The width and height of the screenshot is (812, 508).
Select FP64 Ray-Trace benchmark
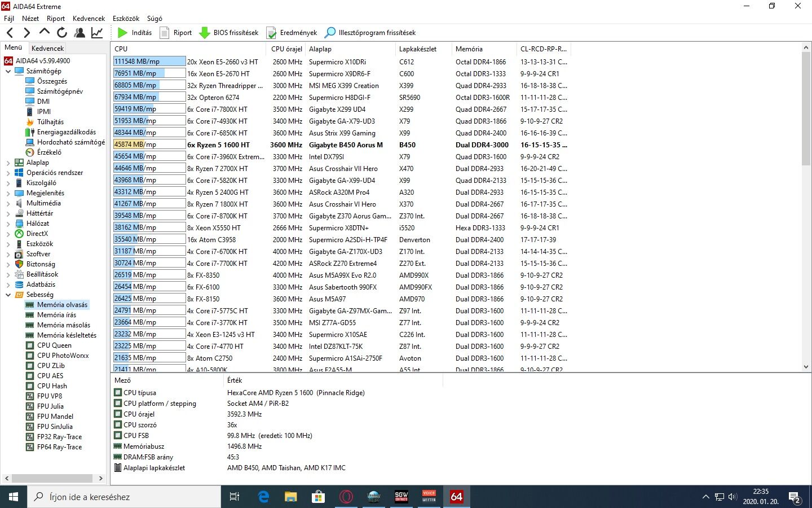tap(59, 447)
